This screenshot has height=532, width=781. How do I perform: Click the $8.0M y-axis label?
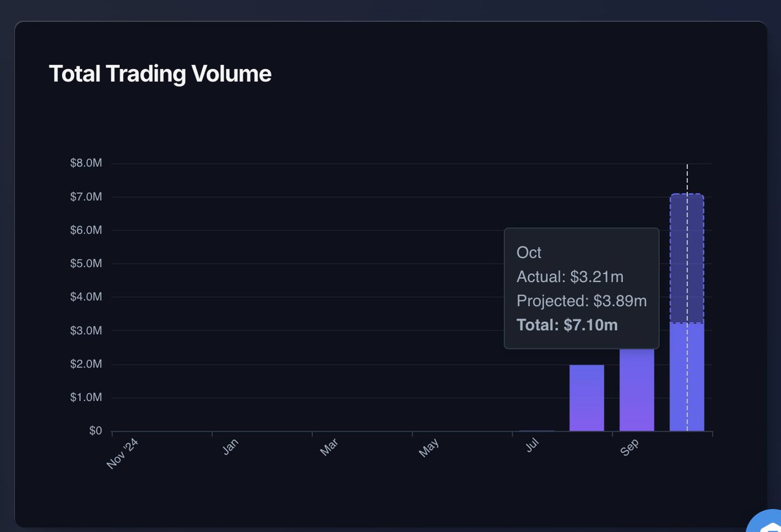[86, 163]
